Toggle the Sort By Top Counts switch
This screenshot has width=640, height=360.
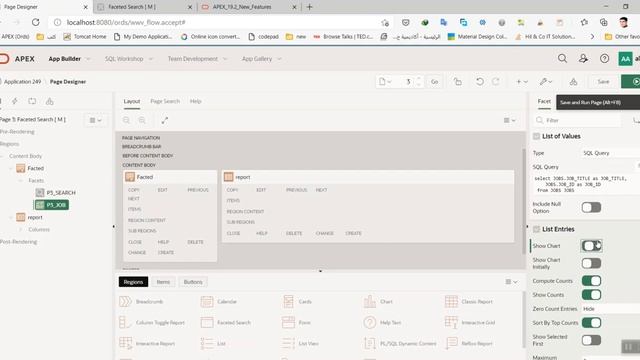(591, 323)
